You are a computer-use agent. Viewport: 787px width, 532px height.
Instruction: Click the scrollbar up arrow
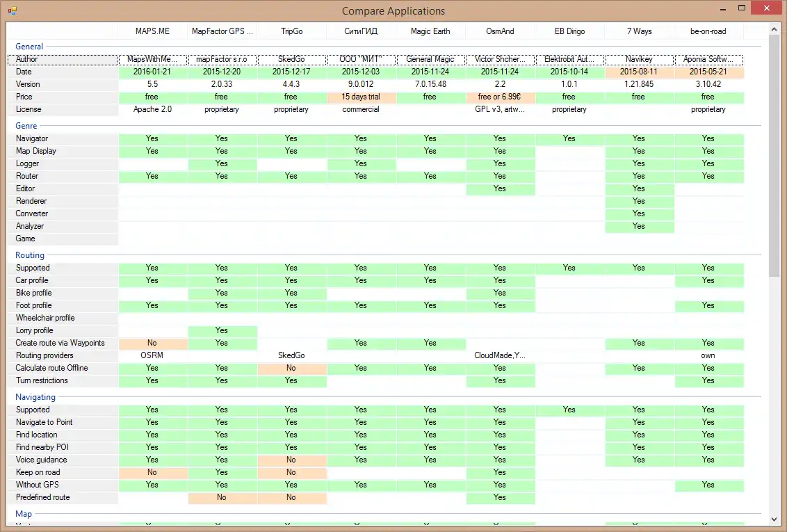774,30
